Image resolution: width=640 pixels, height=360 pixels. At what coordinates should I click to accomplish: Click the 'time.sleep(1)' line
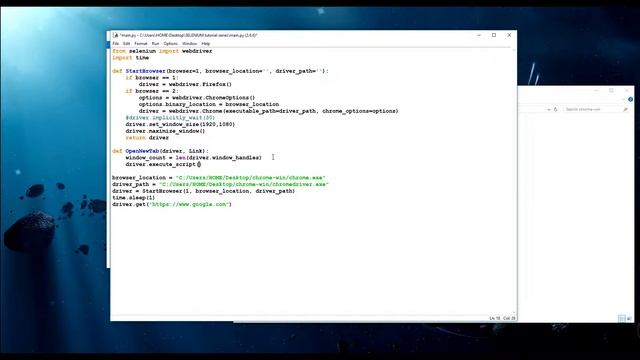tap(133, 198)
